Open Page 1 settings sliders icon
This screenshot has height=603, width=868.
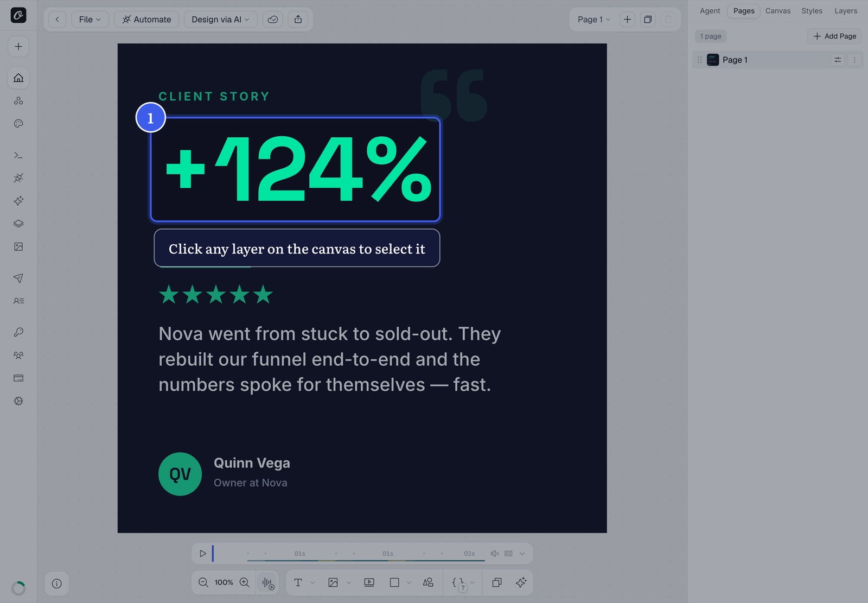(x=838, y=60)
